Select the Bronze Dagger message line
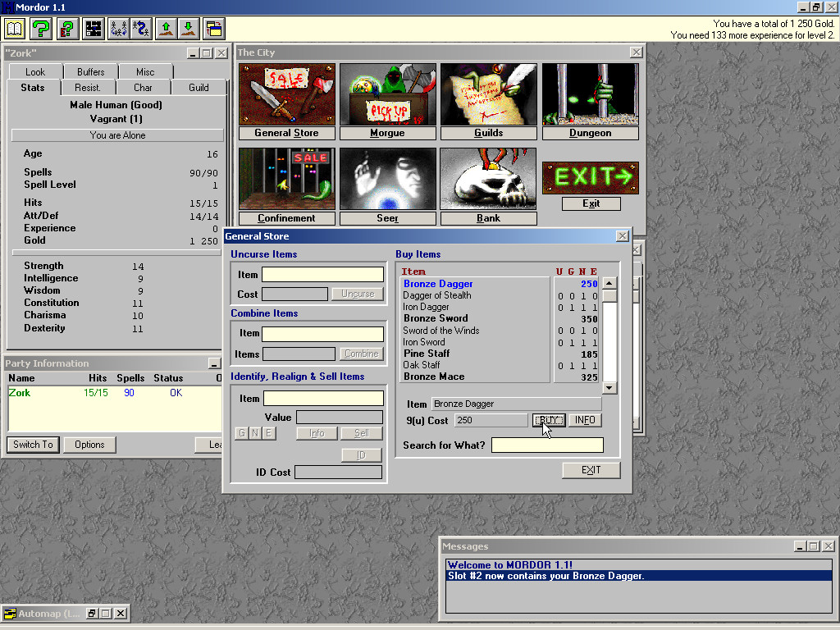Image resolution: width=840 pixels, height=630 pixels. point(638,576)
